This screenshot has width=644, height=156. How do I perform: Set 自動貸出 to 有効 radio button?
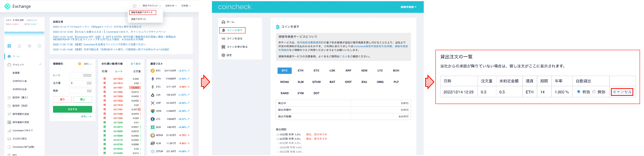click(x=579, y=92)
